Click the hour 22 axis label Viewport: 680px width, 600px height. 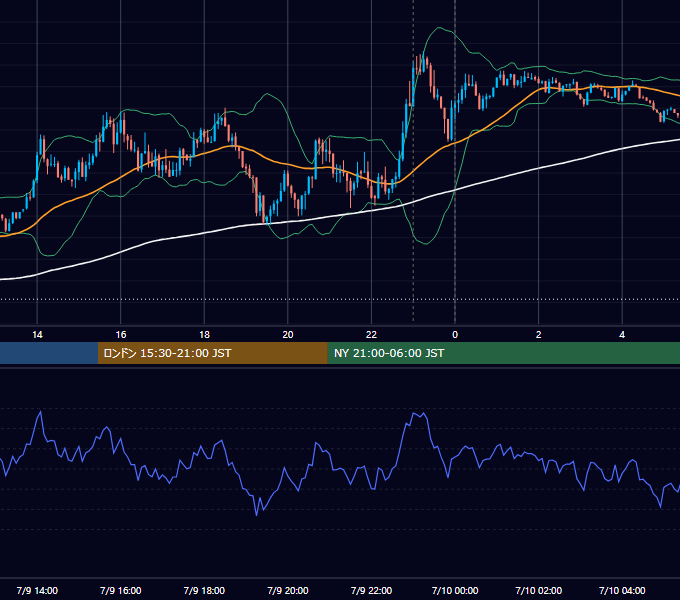tap(371, 335)
